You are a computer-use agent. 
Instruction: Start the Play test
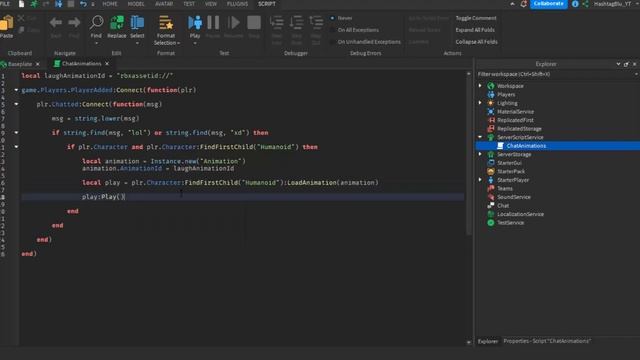point(195,22)
